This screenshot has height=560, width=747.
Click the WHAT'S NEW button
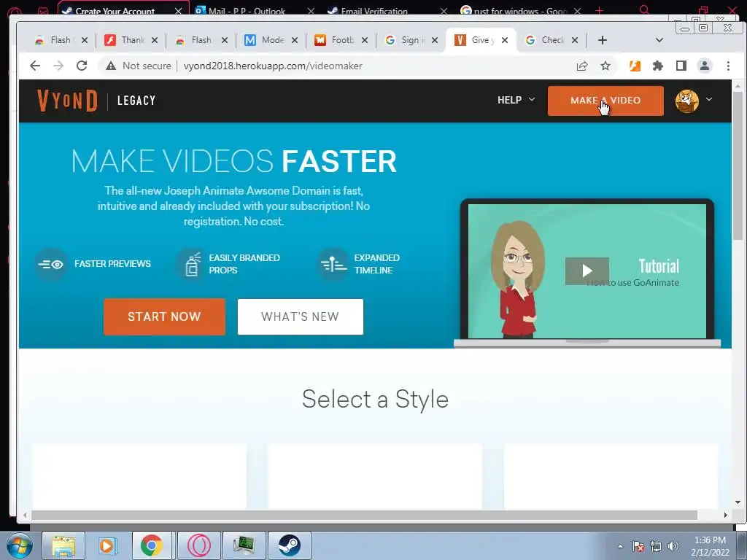tap(300, 316)
